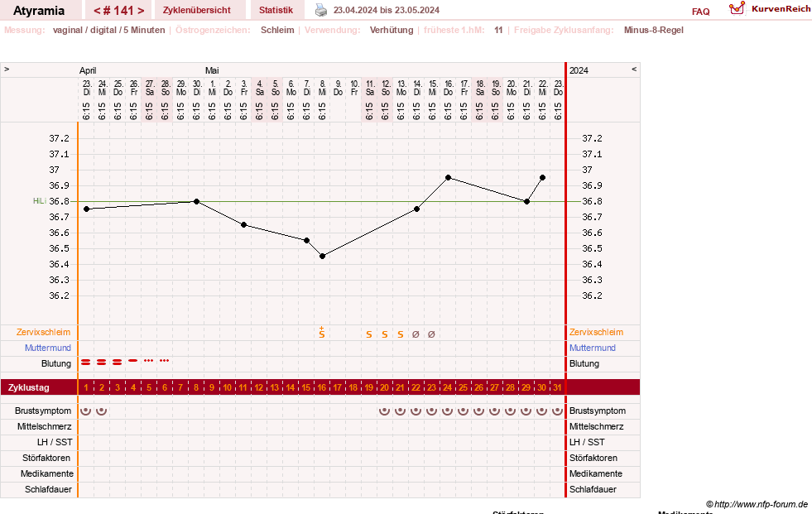
Task: Click breast symptom icon on day 2
Action: [102, 411]
